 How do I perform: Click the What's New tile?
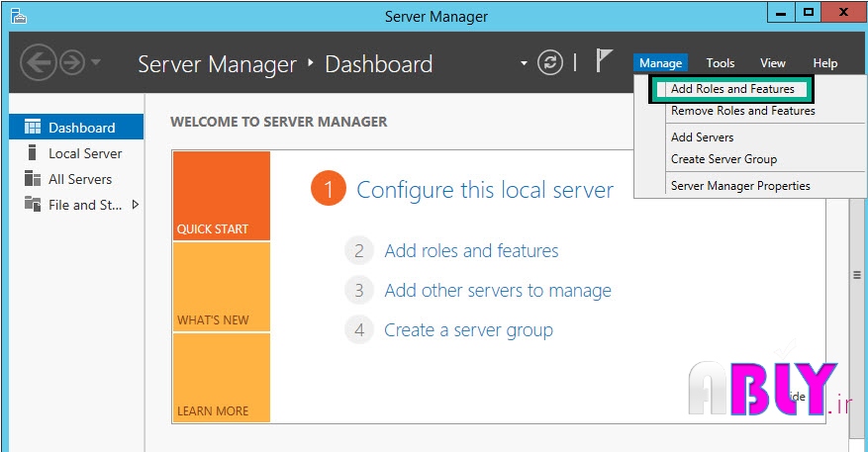pyautogui.click(x=222, y=287)
